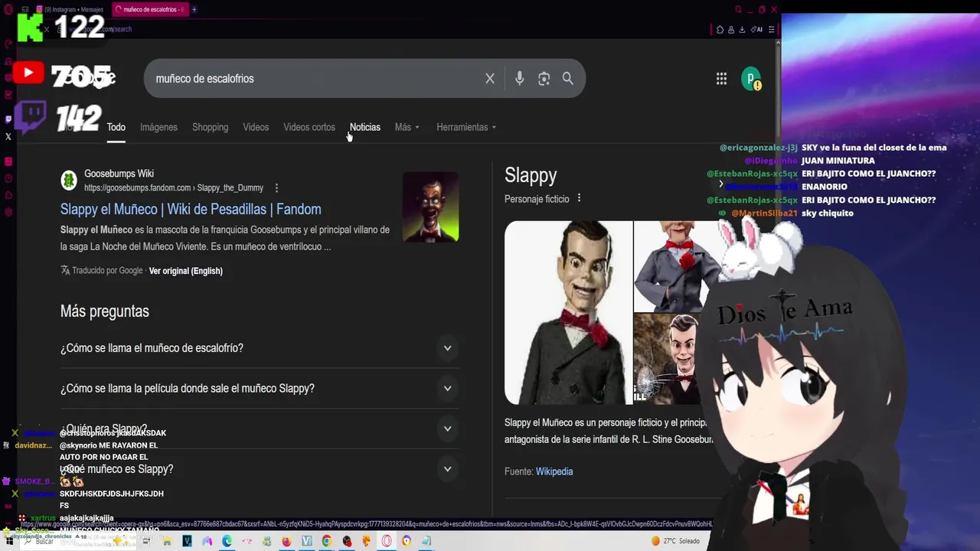Click the 'Goosebumps Wiki' site name
The width and height of the screenshot is (980, 551).
click(119, 174)
